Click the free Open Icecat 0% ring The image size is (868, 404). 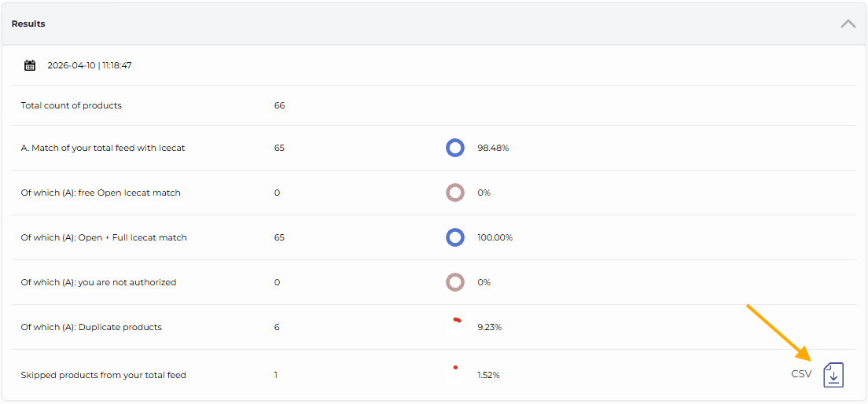[455, 193]
